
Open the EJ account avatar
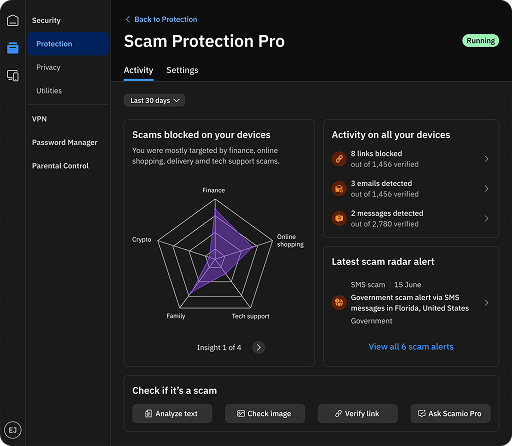click(13, 430)
